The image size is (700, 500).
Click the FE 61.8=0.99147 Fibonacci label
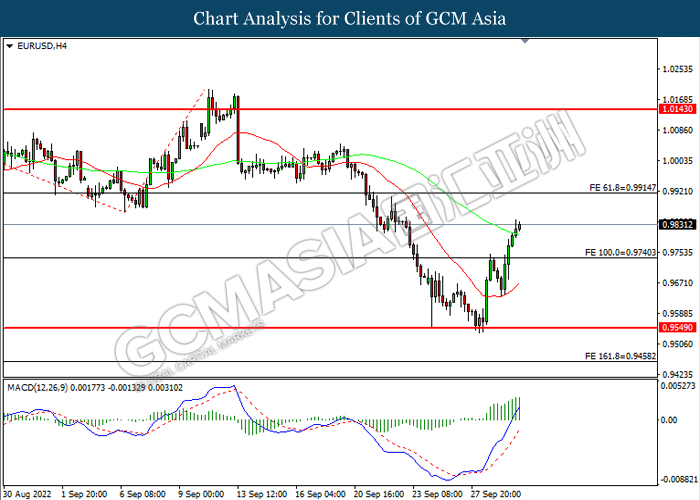pos(622,188)
